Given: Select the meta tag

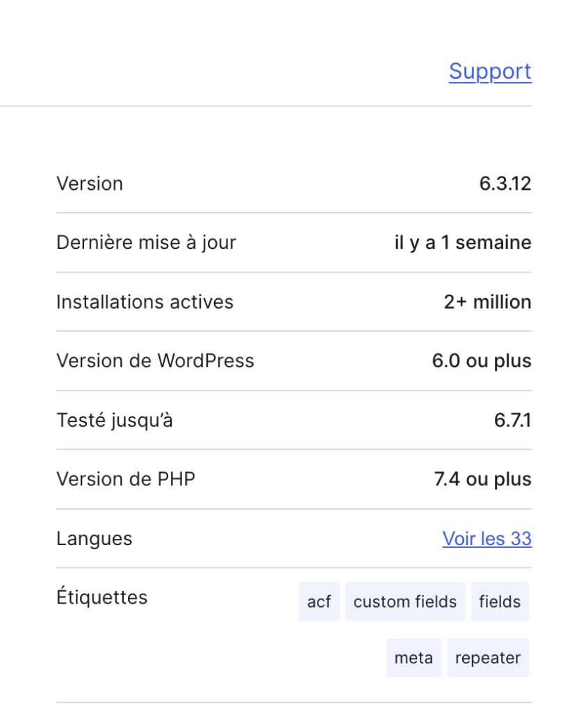Looking at the screenshot, I should coord(414,657).
